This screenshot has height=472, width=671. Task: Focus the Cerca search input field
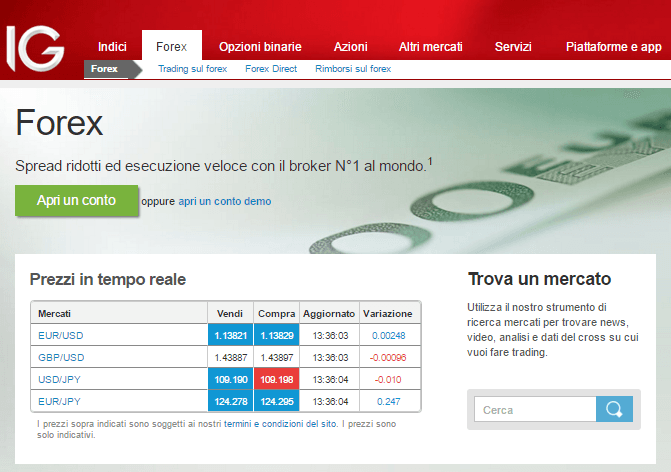pos(535,409)
